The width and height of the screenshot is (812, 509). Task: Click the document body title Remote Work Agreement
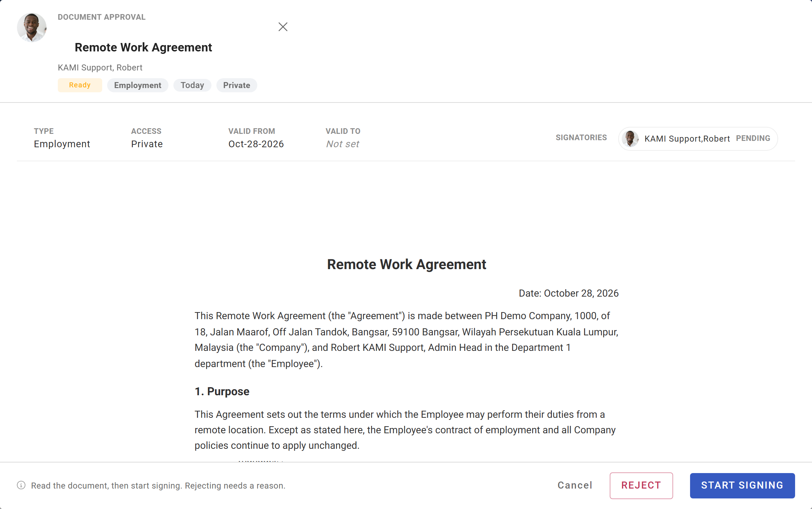click(x=407, y=265)
